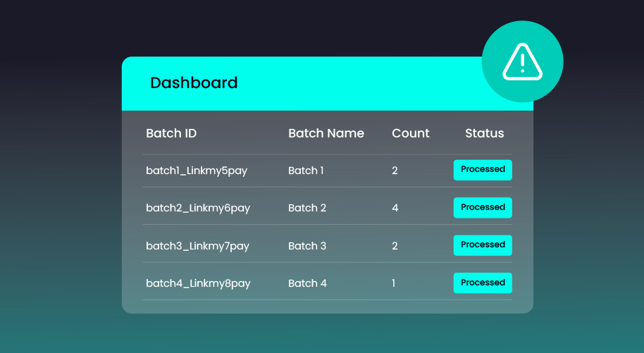Click the Status column header
644x353 pixels.
[x=484, y=133]
